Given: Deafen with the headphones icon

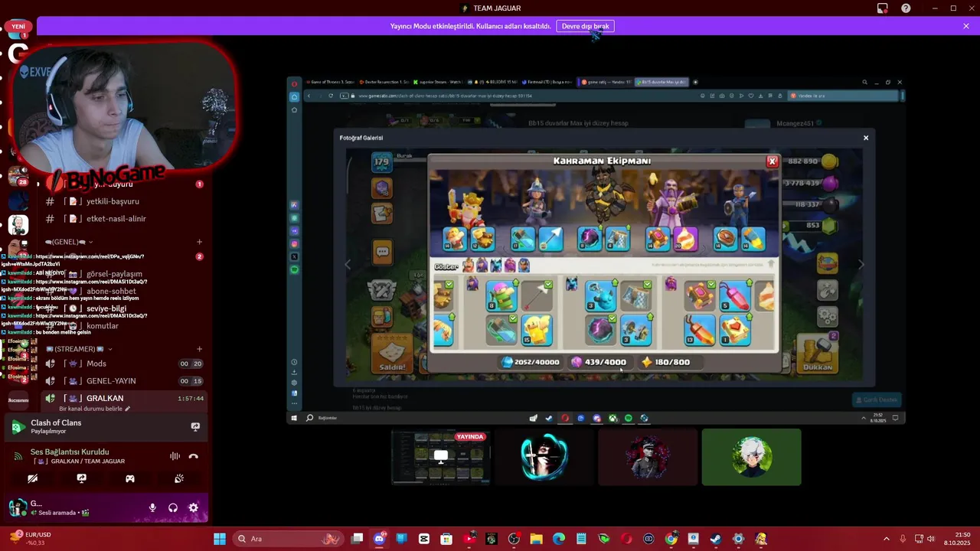Looking at the screenshot, I should coord(173,507).
